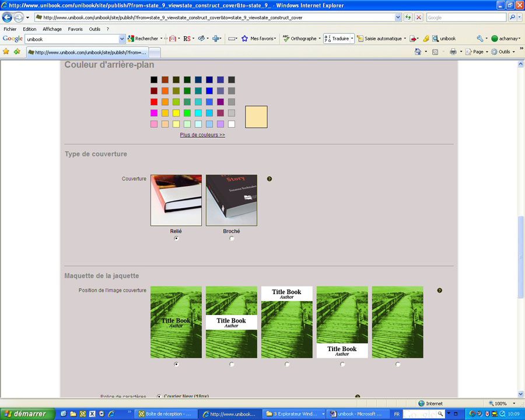Open the Favoris menu
525x420 pixels.
[x=75, y=29]
